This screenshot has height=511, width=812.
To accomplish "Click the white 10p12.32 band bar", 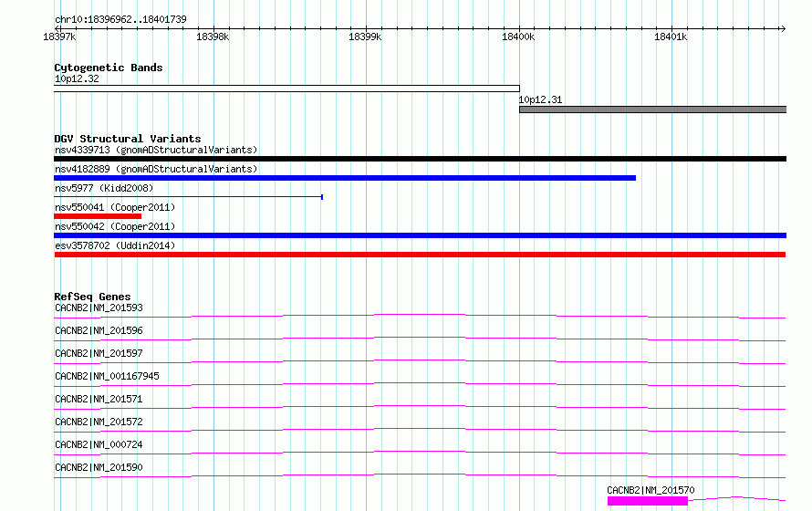I will click(x=286, y=89).
